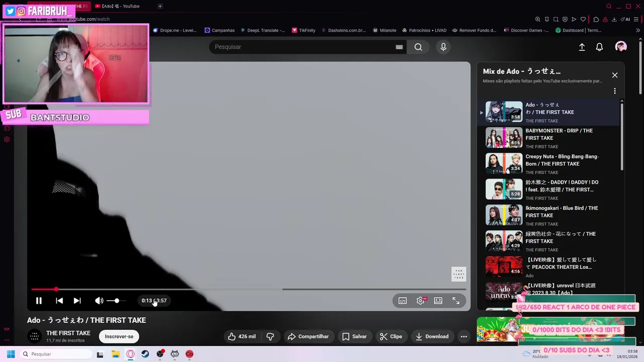Expand the bookmarks overflow chevron
Viewport: 644px width, 362px height.
click(638, 30)
